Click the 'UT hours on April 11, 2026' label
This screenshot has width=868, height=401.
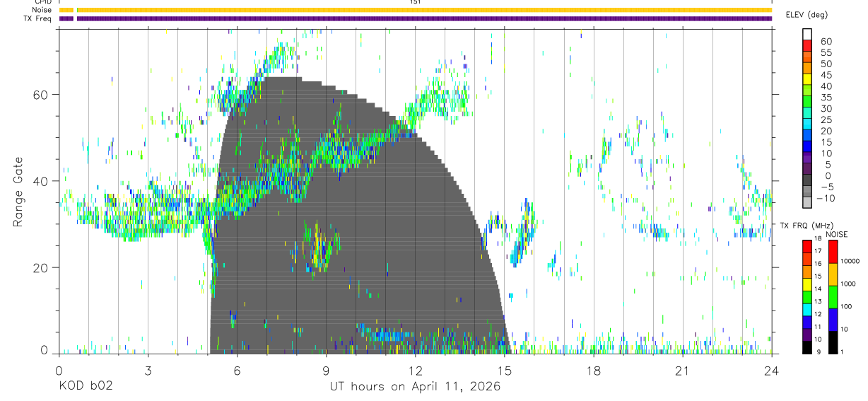(415, 387)
